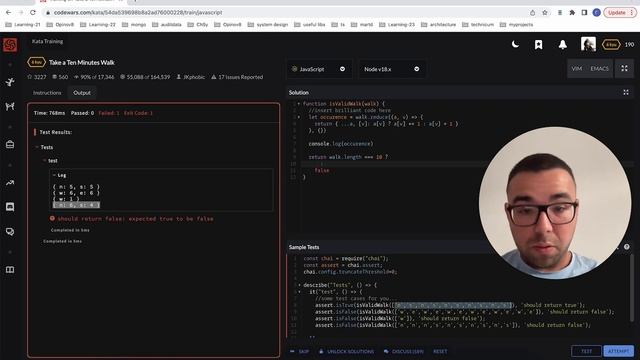Image resolution: width=640 pixels, height=360 pixels.
Task: Click the browser Update button
Action: click(620, 13)
